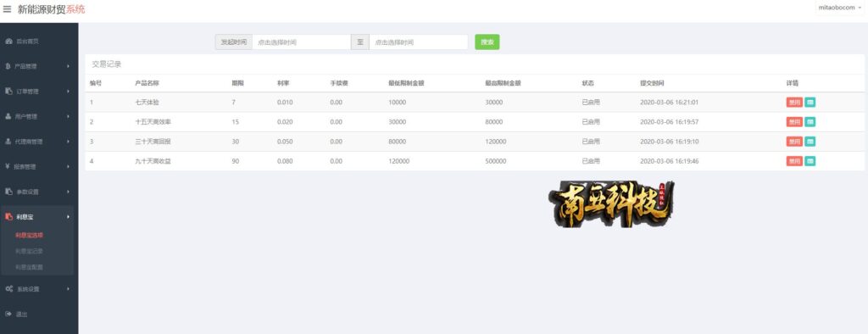Click the 三十天高回报 product name
This screenshot has width=868, height=334.
pyautogui.click(x=153, y=142)
